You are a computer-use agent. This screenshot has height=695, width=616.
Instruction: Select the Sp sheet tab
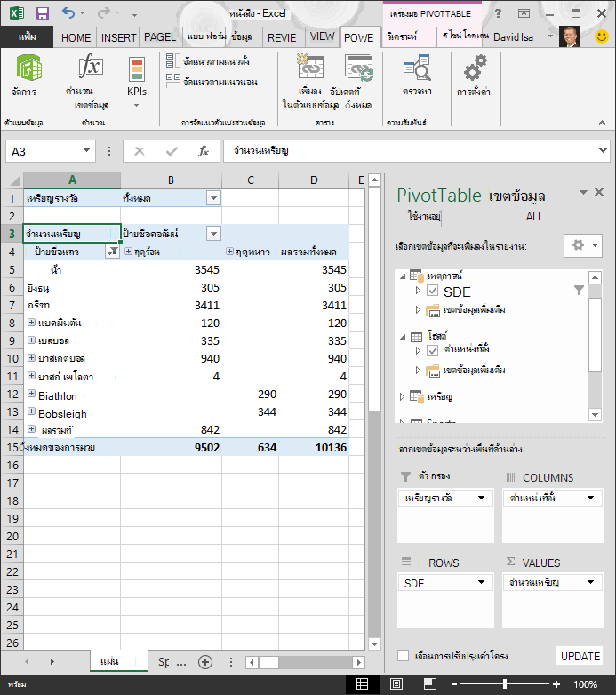[x=164, y=662]
